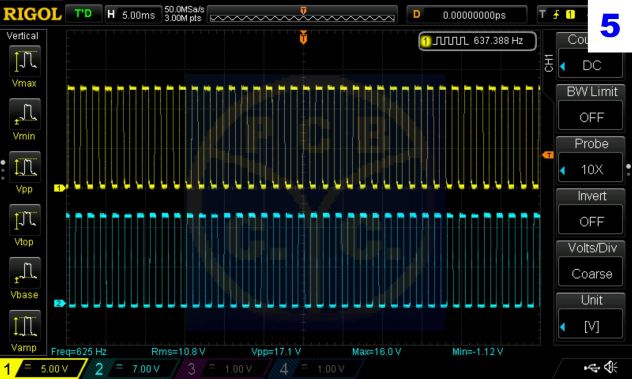
Task: Select the Vtop measurement icon
Action: 25,220
